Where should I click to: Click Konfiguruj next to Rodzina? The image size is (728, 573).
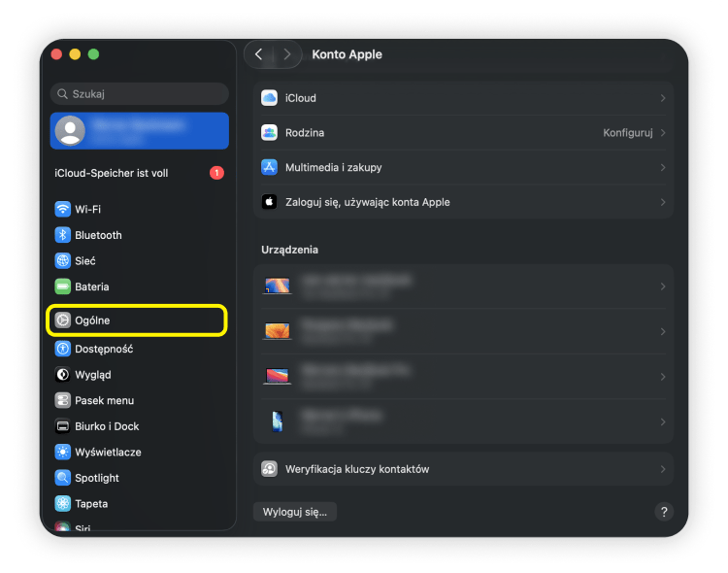[x=628, y=132]
